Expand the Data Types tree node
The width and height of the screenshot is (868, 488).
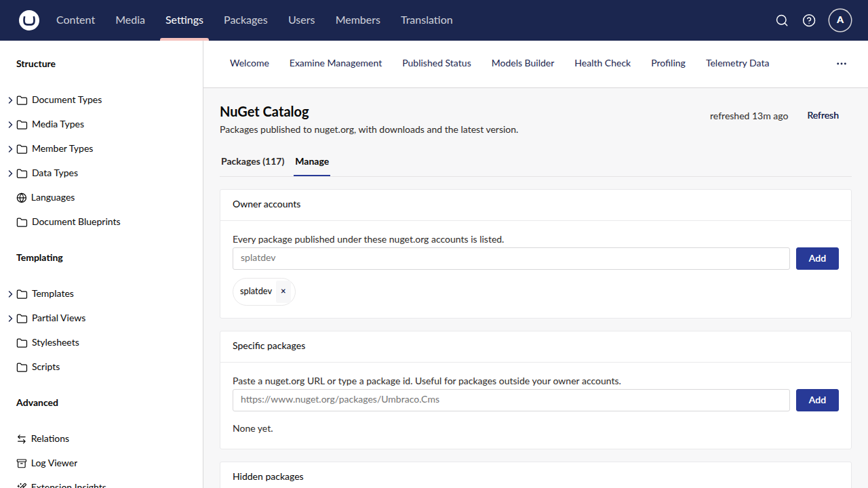[x=10, y=174]
